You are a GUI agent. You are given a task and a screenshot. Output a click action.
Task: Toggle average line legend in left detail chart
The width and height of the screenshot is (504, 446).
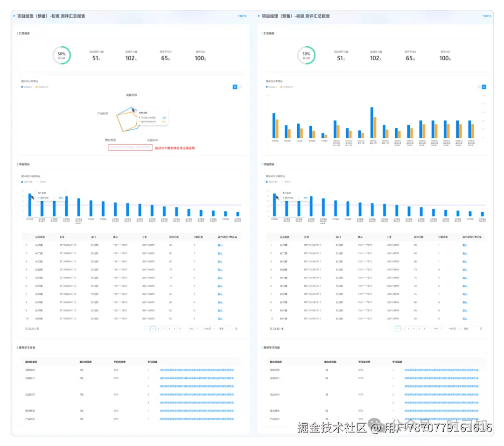41,182
